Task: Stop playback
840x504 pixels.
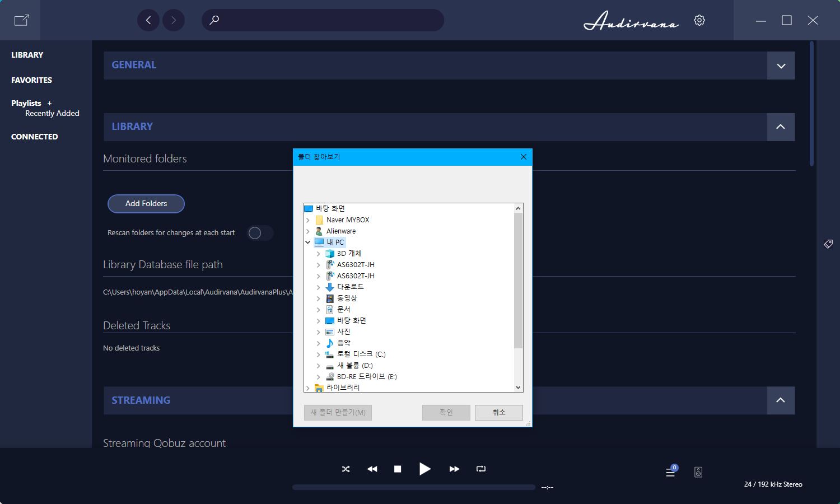Action: pyautogui.click(x=398, y=469)
